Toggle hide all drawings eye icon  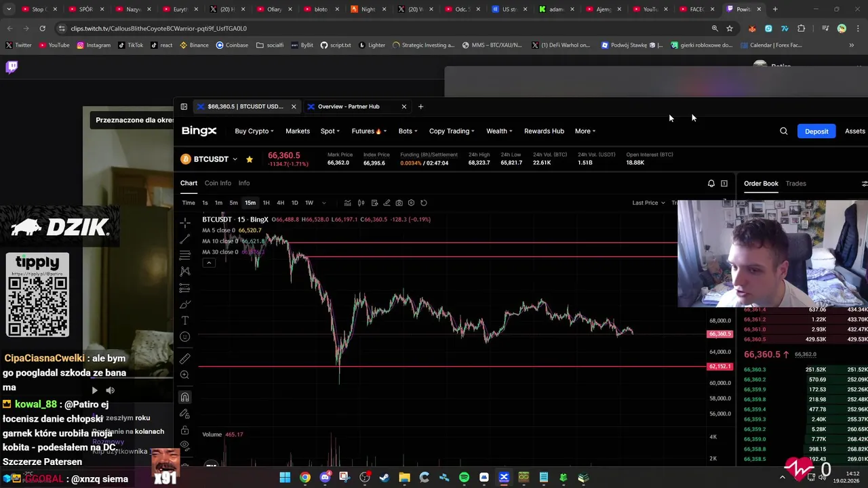pos(184,445)
